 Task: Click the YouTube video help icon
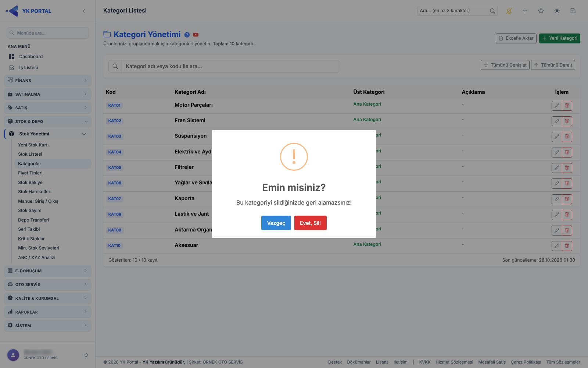click(x=196, y=35)
